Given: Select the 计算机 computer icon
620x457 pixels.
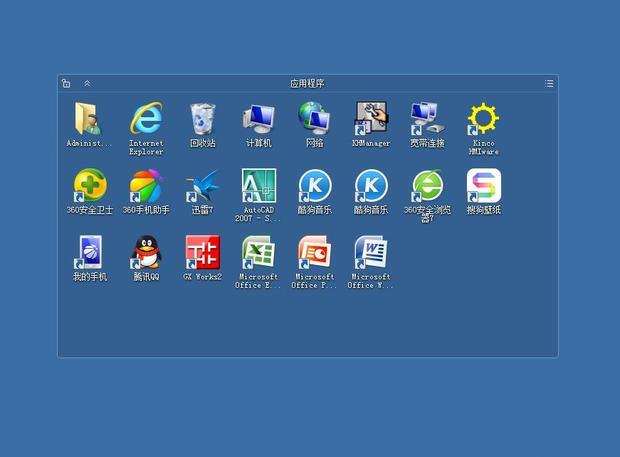Looking at the screenshot, I should tap(259, 119).
